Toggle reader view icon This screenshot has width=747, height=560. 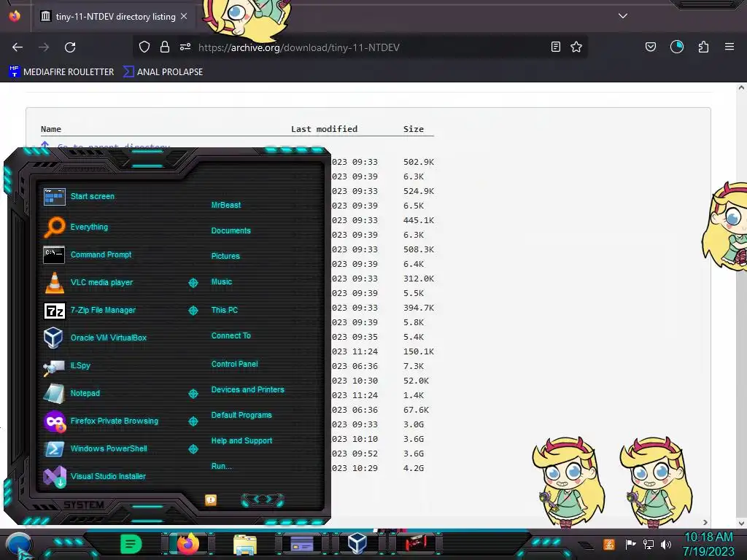pyautogui.click(x=555, y=47)
